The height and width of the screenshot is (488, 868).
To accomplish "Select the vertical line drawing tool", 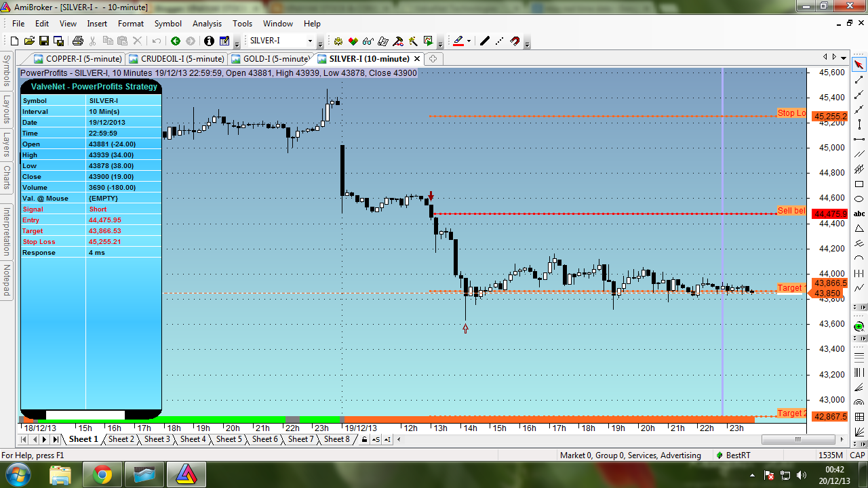I will (x=859, y=124).
